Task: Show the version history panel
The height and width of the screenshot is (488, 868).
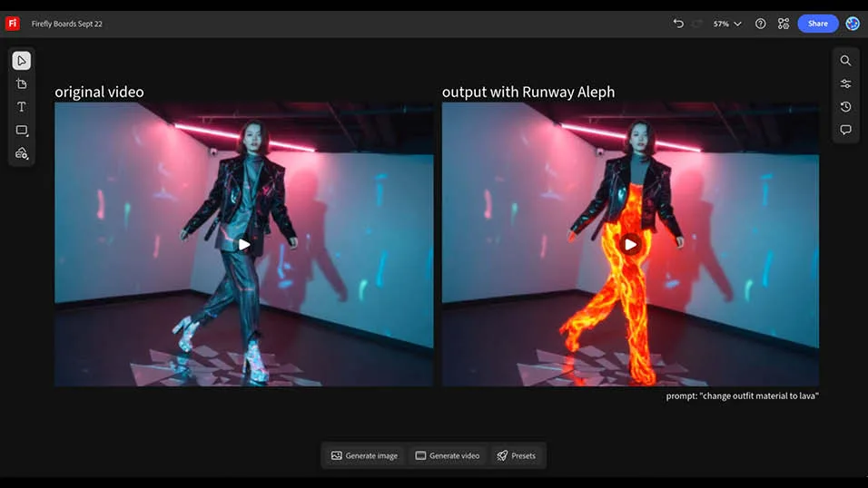Action: pyautogui.click(x=845, y=107)
